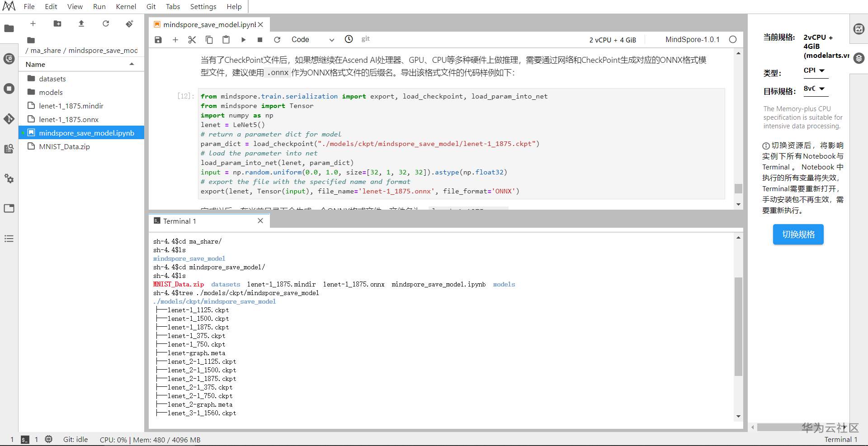Viewport: 868px width, 446px height.
Task: Run the selected cell
Action: click(243, 40)
